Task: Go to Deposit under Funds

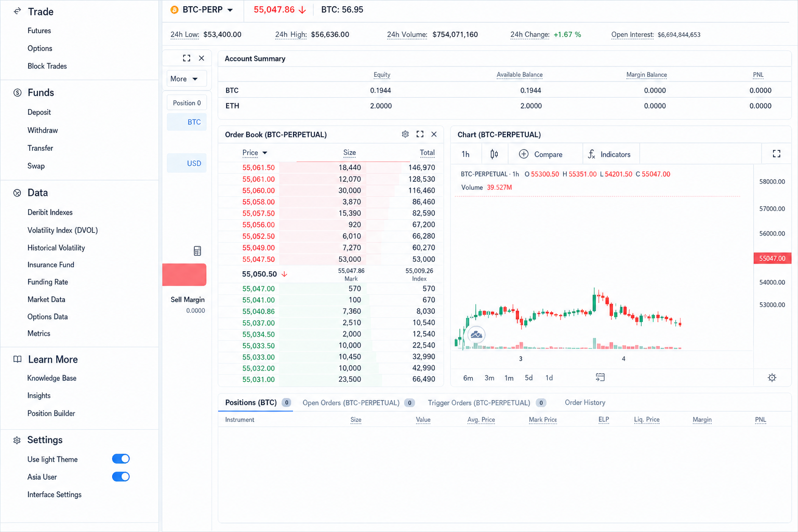Action: pos(39,112)
